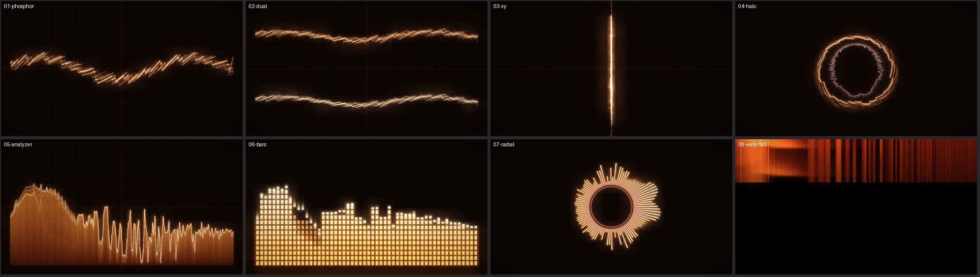Click the '05-analyzer' label
The height and width of the screenshot is (277, 980).
[x=18, y=145]
